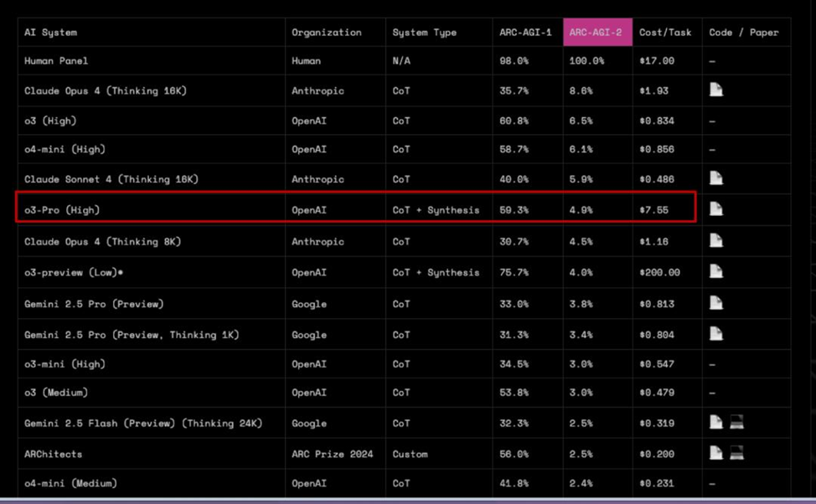
Task: Click the $17.00 cost cell
Action: pos(657,61)
